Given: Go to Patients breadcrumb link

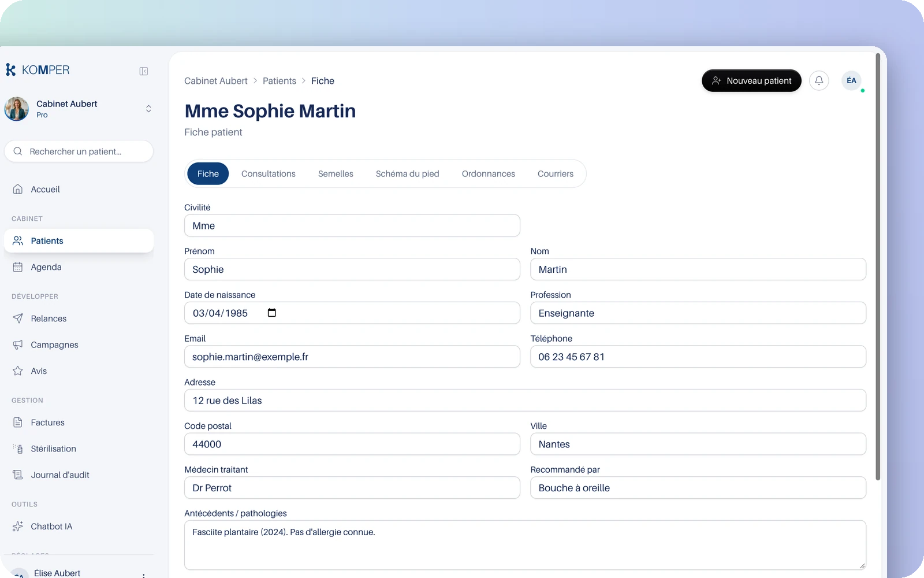Looking at the screenshot, I should click(280, 81).
